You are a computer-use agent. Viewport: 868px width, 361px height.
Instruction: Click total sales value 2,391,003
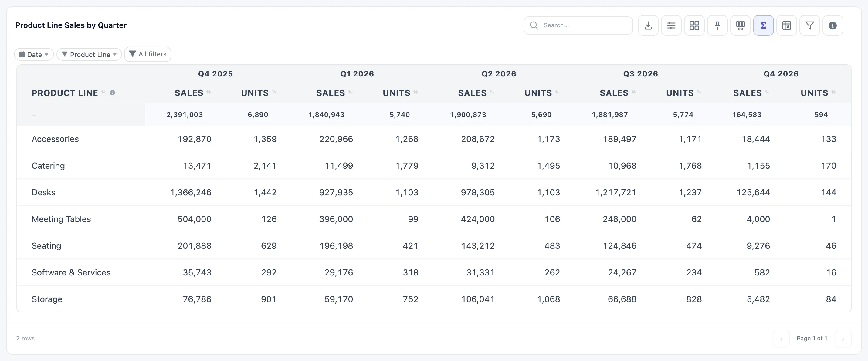185,114
